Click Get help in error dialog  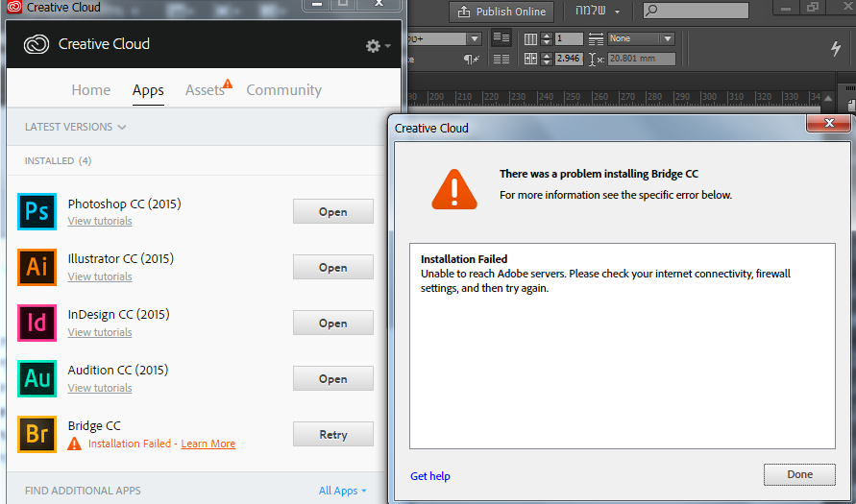coord(430,476)
